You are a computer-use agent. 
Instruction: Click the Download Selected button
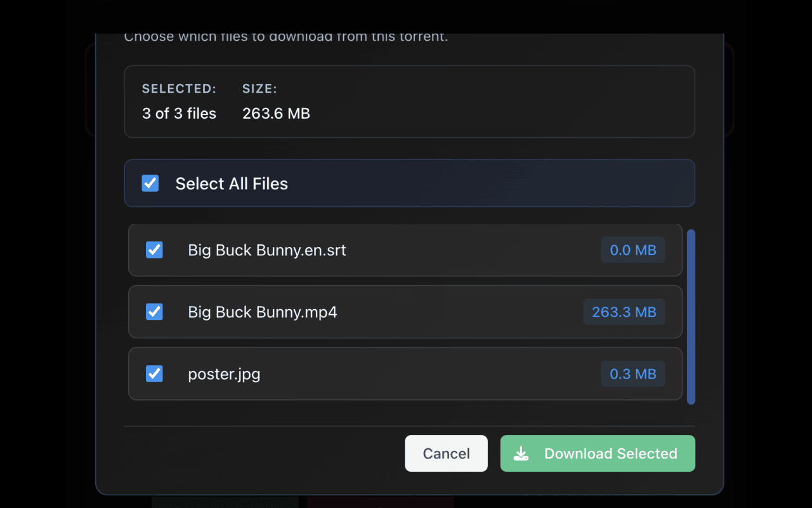tap(598, 453)
